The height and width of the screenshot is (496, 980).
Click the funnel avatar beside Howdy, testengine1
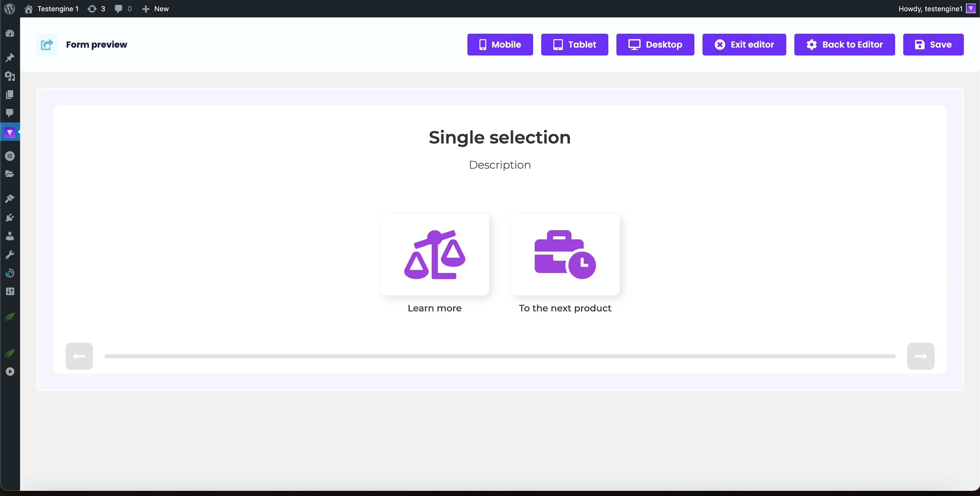(970, 8)
